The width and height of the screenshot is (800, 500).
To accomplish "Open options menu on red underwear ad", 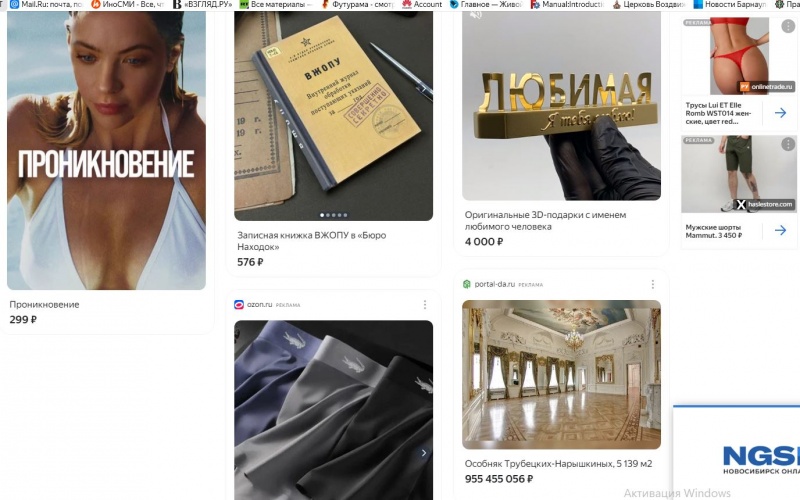I will point(788,26).
